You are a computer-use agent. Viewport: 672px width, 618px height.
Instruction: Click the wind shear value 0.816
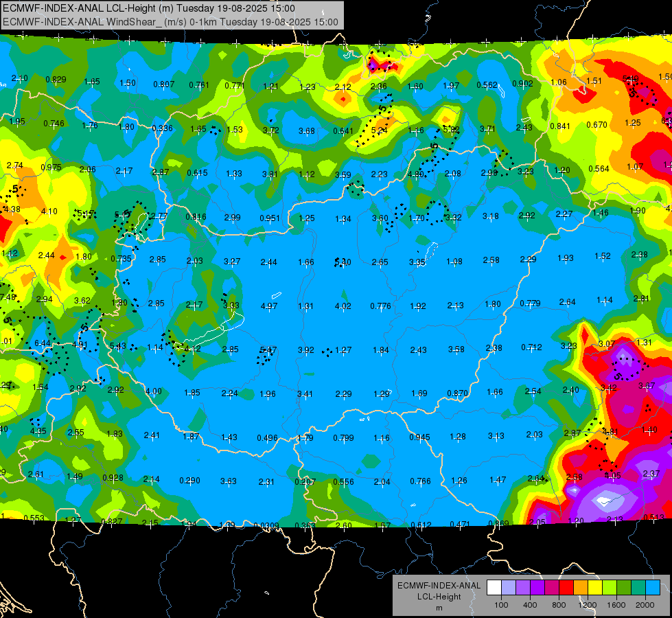click(x=196, y=217)
